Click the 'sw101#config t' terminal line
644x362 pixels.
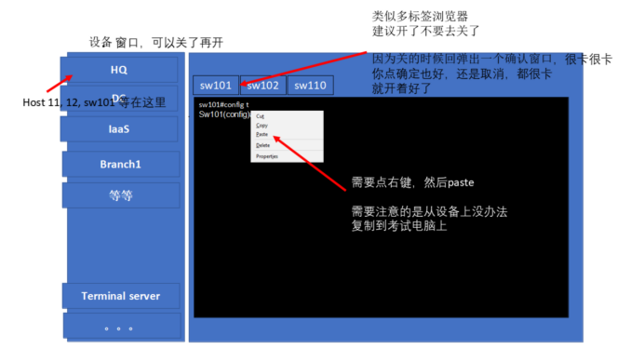pyautogui.click(x=224, y=105)
